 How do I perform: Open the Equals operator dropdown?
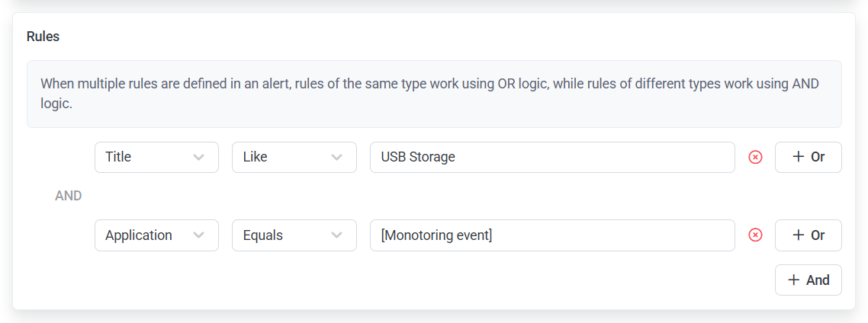click(x=294, y=235)
